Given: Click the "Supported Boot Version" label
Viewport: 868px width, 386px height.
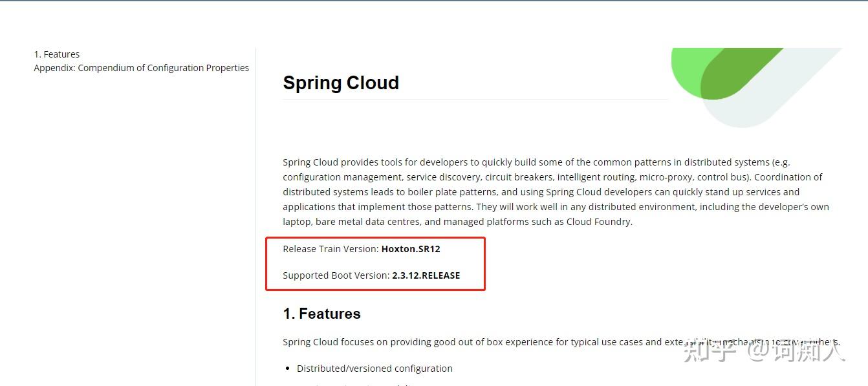Looking at the screenshot, I should point(336,275).
